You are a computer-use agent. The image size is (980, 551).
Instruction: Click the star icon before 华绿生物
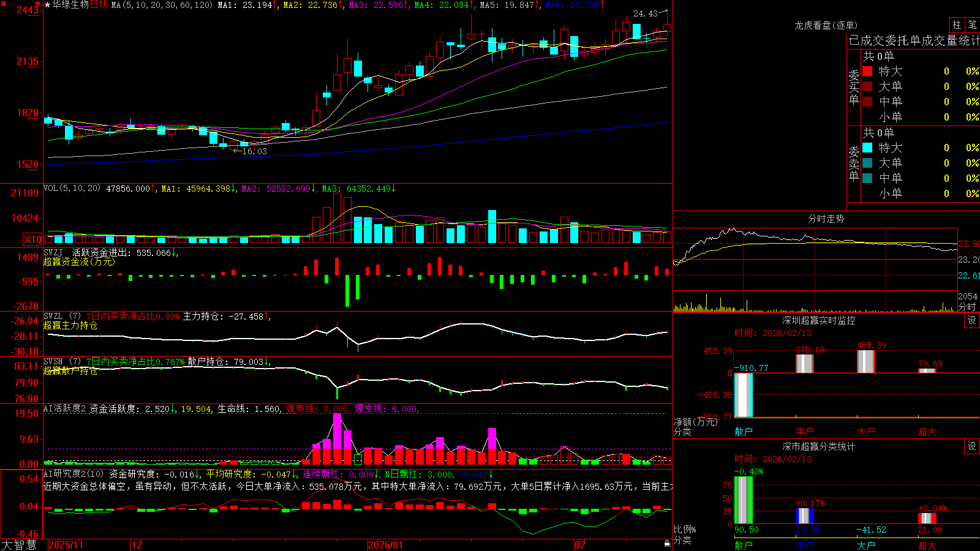pyautogui.click(x=47, y=5)
